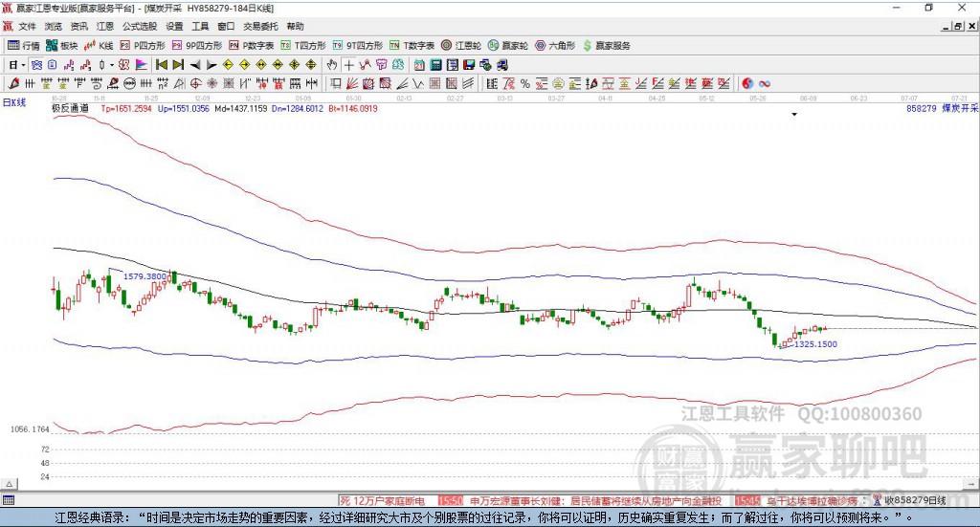Toggle the crosshair cursor tool

348,65
